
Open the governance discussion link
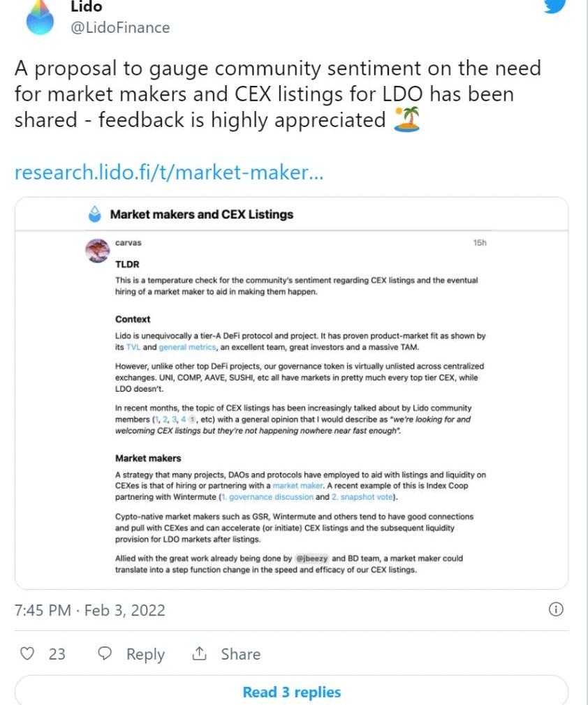pyautogui.click(x=267, y=497)
